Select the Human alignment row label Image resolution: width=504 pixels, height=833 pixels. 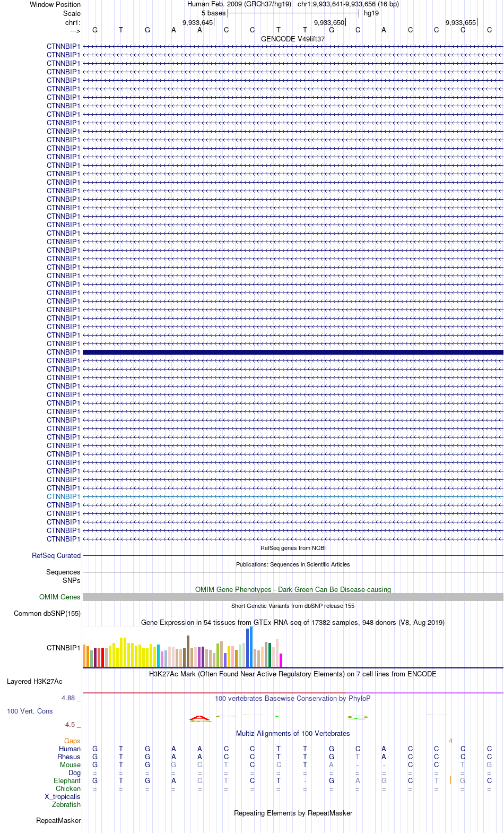(x=69, y=749)
